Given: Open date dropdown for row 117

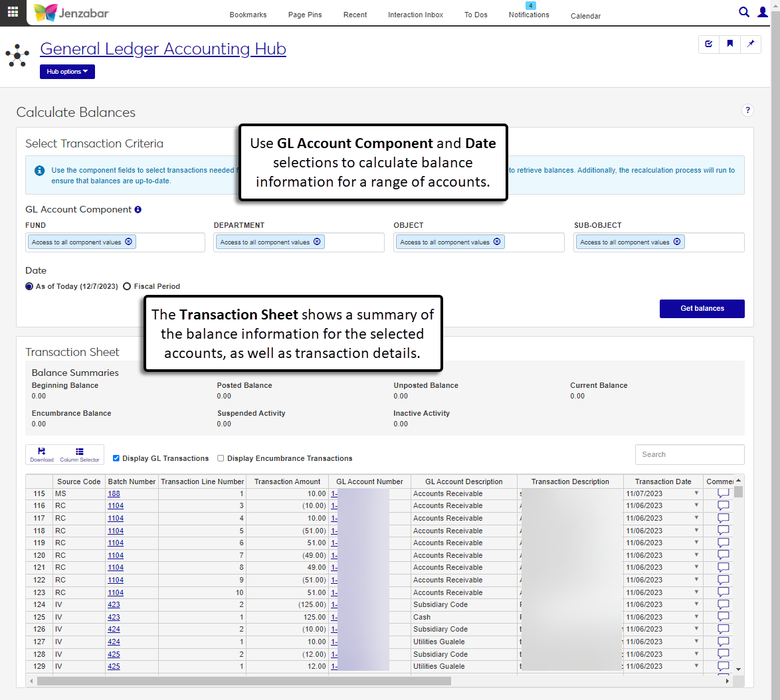Looking at the screenshot, I should (696, 517).
